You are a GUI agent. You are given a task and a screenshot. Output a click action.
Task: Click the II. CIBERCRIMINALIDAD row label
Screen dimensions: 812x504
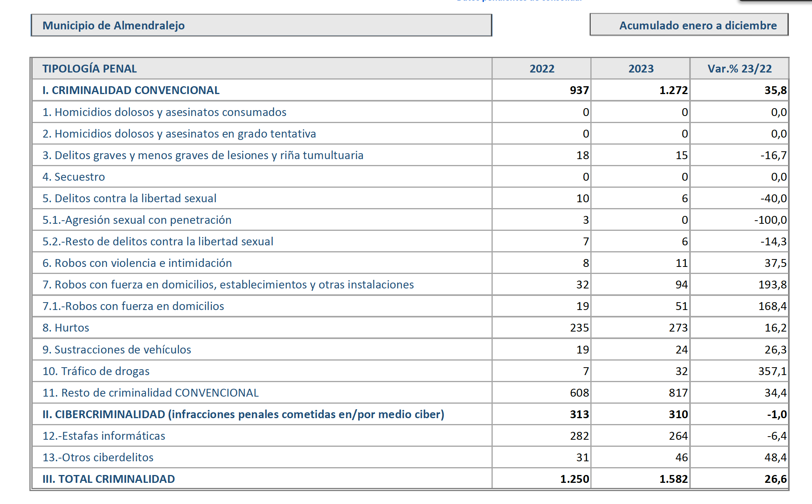pyautogui.click(x=243, y=414)
